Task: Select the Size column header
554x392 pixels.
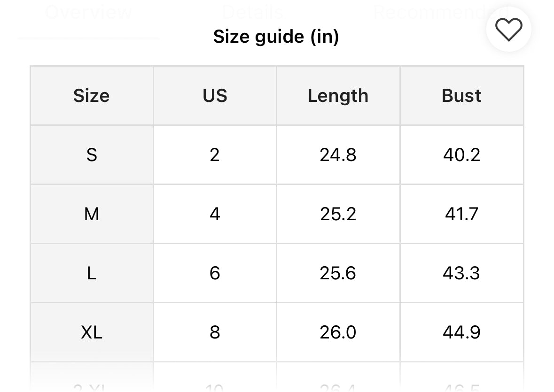Action: click(x=92, y=96)
